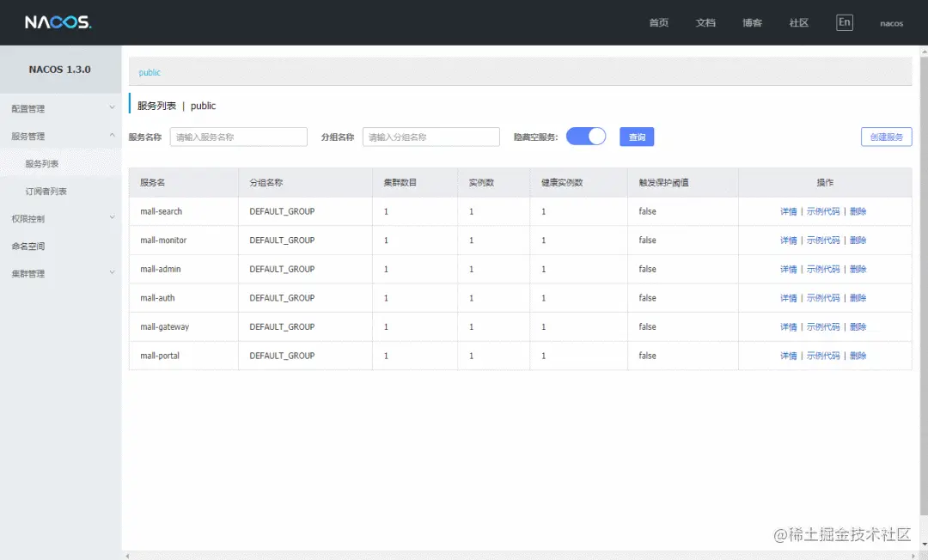This screenshot has width=928, height=560.
Task: Open 命名空间 in the sidebar
Action: (x=28, y=246)
